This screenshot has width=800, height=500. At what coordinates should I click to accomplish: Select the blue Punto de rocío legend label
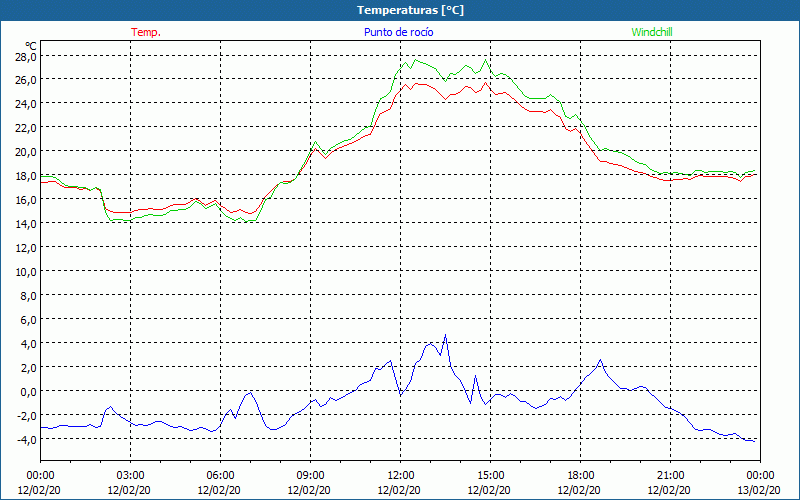398,32
